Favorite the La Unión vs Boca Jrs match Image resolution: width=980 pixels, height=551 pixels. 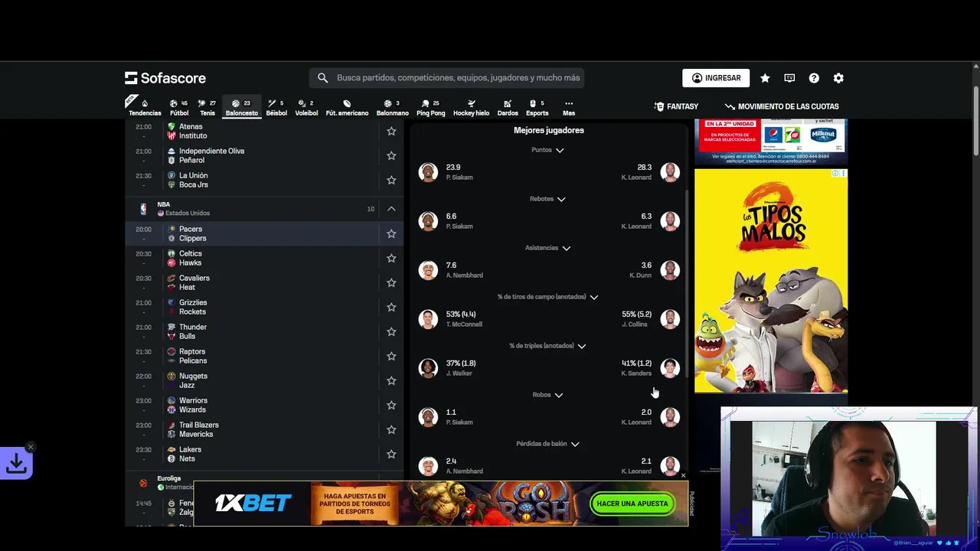(391, 180)
